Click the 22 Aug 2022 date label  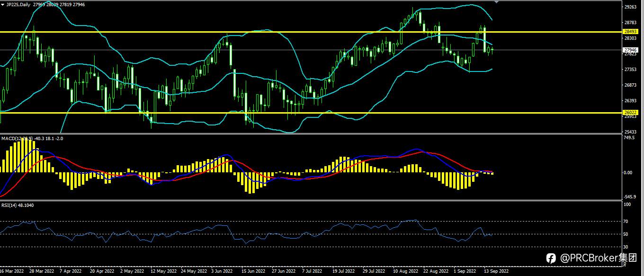[x=436, y=271]
